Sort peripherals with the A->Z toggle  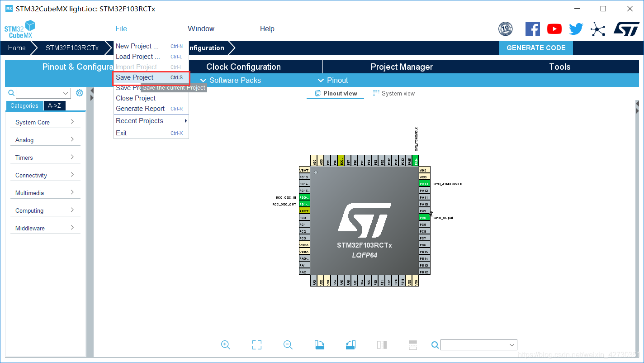point(54,105)
